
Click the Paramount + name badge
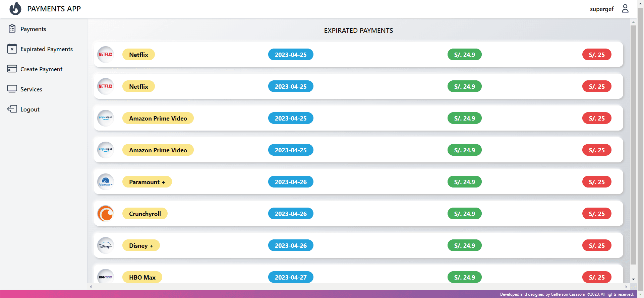147,182
